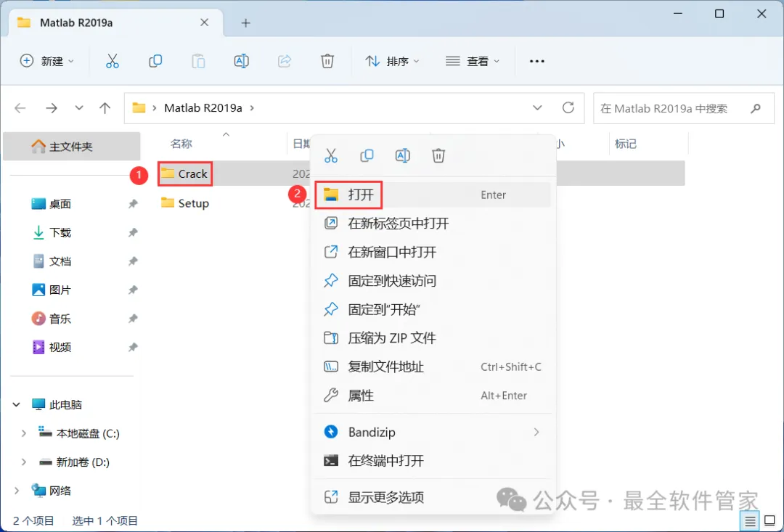
Task: Click the search magnifier icon
Action: 756,108
